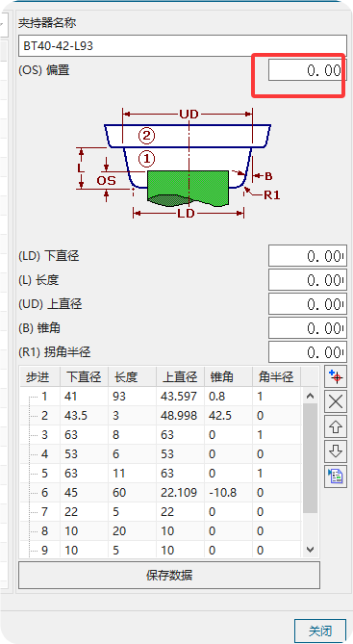The width and height of the screenshot is (353, 644).
Task: Click the (R1) 拐角半径 value field
Action: pos(308,352)
